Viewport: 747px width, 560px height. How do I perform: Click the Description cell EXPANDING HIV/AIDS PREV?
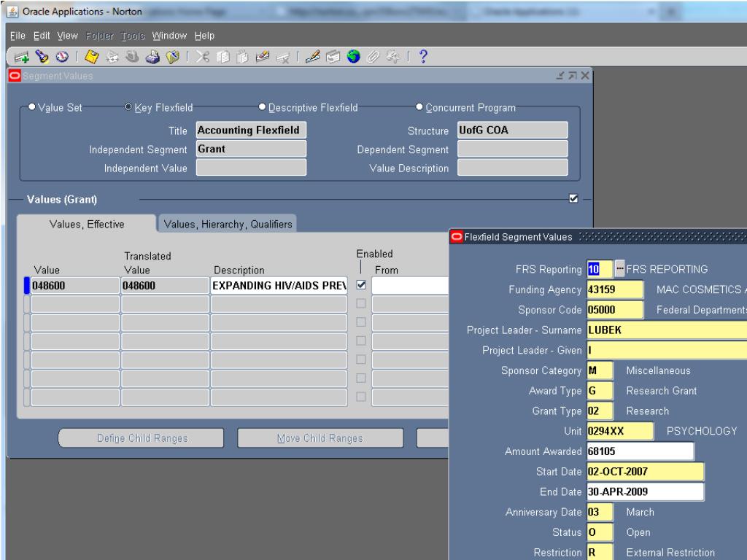279,285
